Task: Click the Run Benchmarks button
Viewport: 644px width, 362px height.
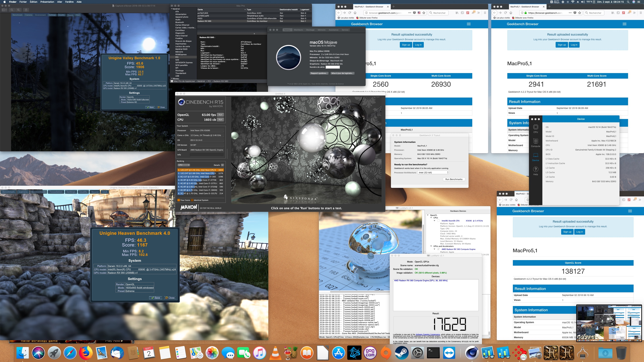Action: tap(454, 179)
